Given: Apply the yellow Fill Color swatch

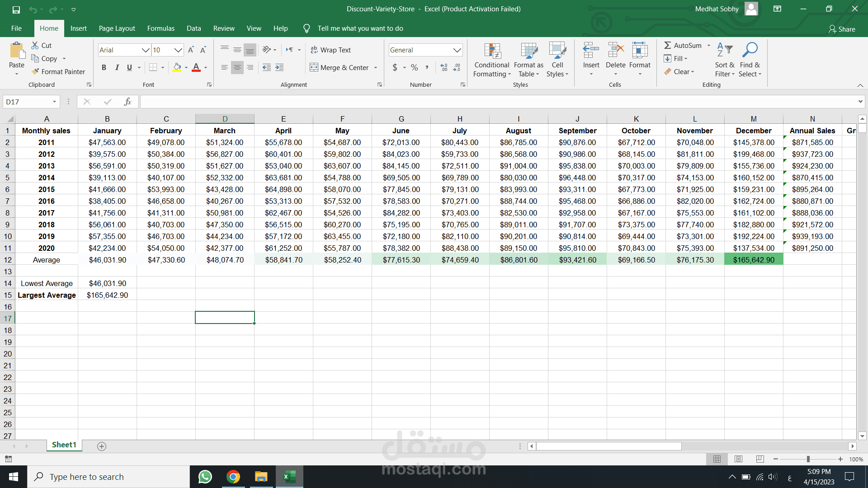Looking at the screenshot, I should coord(177,68).
